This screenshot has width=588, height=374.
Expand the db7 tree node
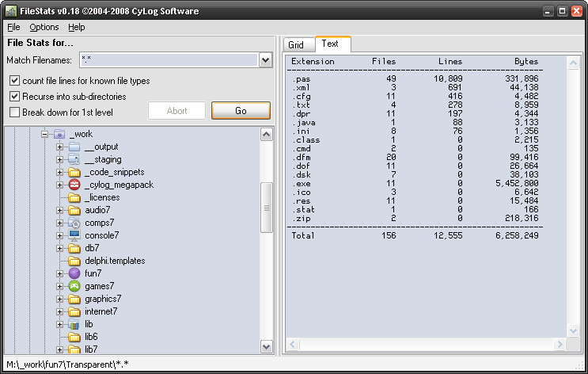click(x=59, y=248)
